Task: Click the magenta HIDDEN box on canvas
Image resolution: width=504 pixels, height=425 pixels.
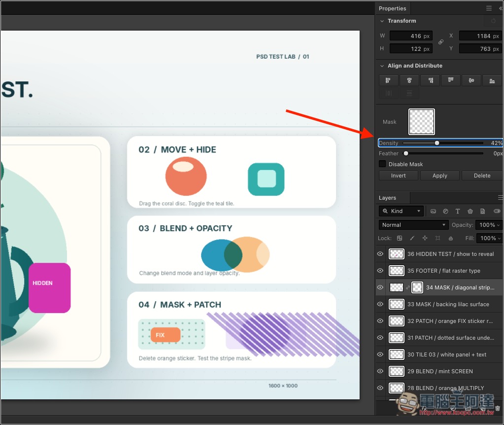Action: 49,288
